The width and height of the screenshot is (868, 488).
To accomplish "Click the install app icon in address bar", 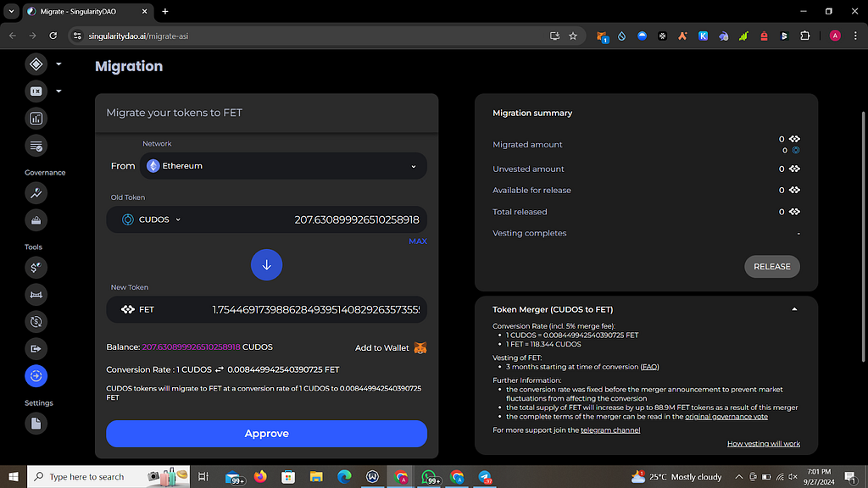I will [554, 36].
